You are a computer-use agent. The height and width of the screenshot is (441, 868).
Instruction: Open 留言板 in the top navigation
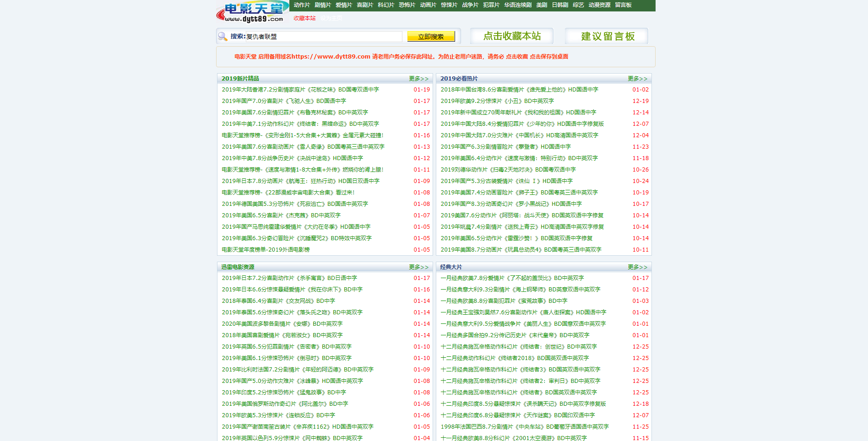(623, 5)
